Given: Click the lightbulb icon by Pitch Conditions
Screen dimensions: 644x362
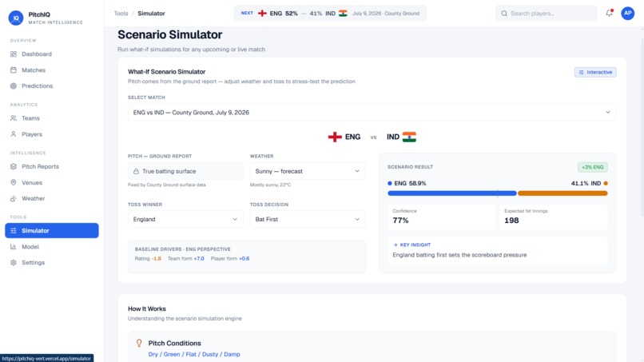Looking at the screenshot, I should coord(139,343).
